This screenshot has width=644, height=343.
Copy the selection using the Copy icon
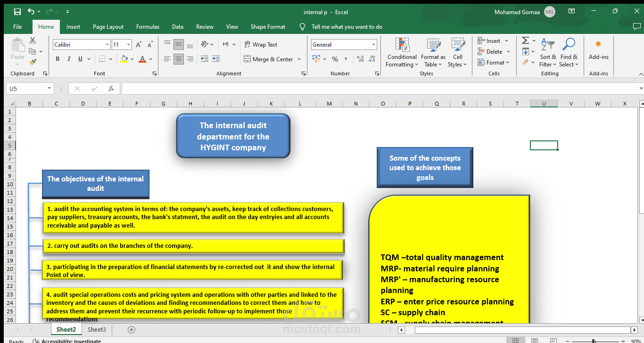click(33, 51)
